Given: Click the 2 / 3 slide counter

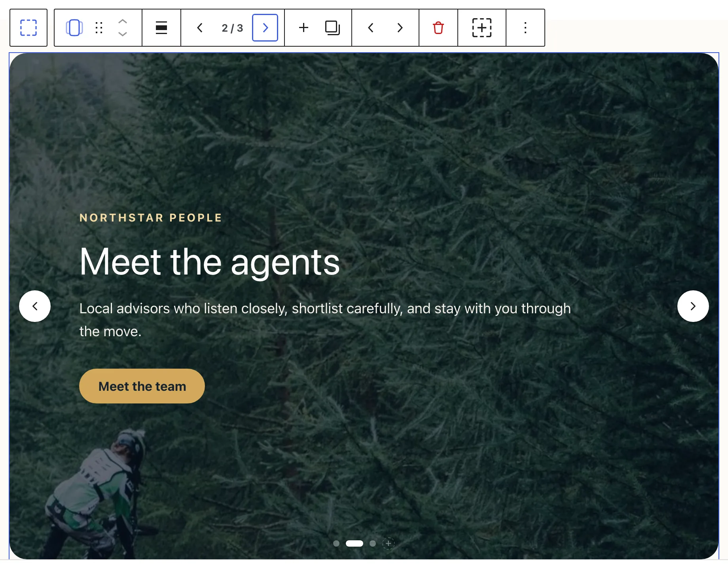Looking at the screenshot, I should coord(232,28).
